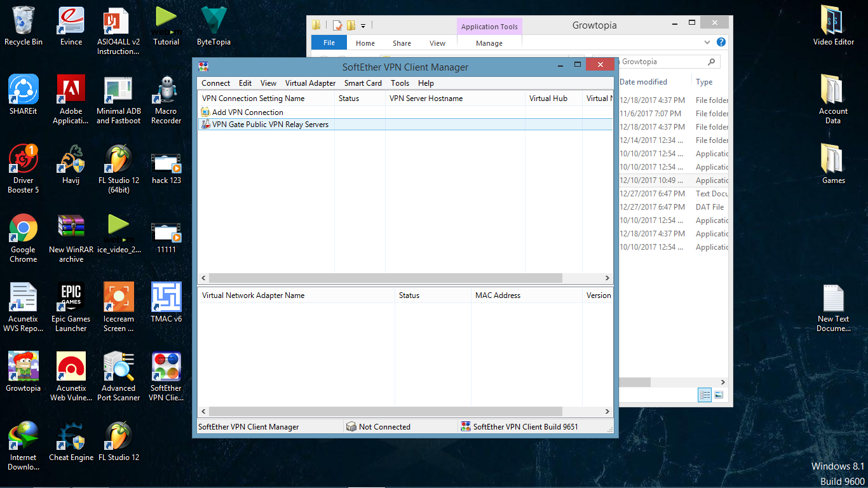The image size is (868, 488).
Task: Select the Games folder on the desktop
Action: tap(833, 165)
